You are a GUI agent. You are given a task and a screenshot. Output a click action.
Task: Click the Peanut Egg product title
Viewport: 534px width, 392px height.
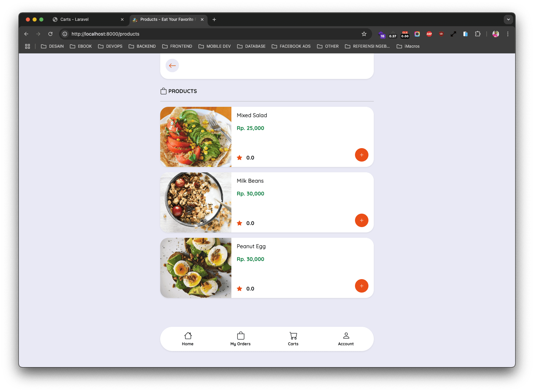coord(251,246)
